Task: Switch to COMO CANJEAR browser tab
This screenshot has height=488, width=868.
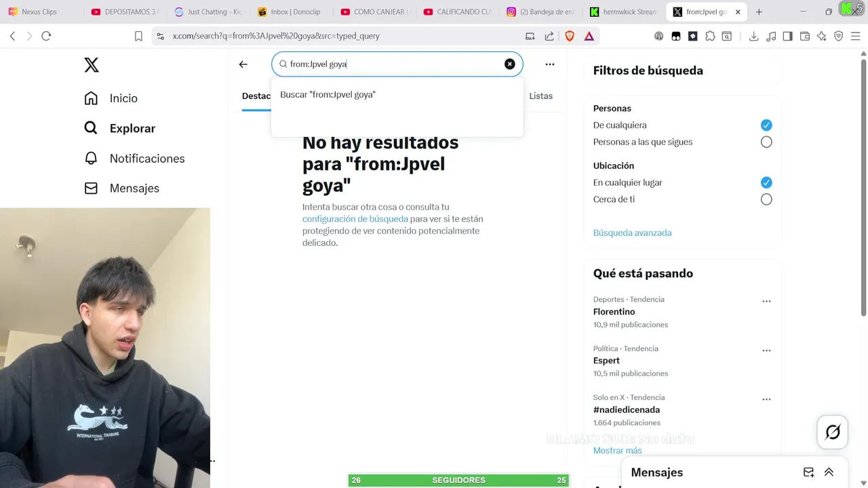Action: tap(374, 12)
